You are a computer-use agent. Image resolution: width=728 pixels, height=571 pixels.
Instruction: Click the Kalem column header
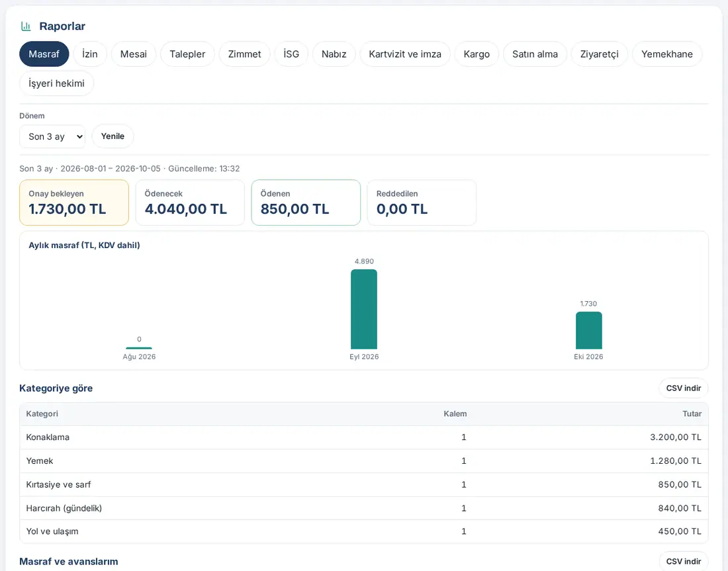tap(455, 414)
